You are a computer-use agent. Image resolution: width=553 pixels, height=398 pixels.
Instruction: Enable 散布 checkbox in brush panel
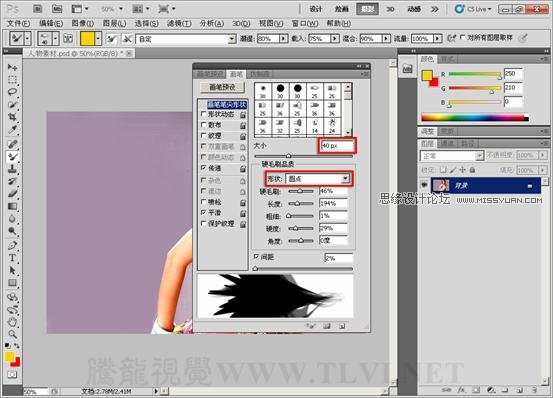point(203,124)
